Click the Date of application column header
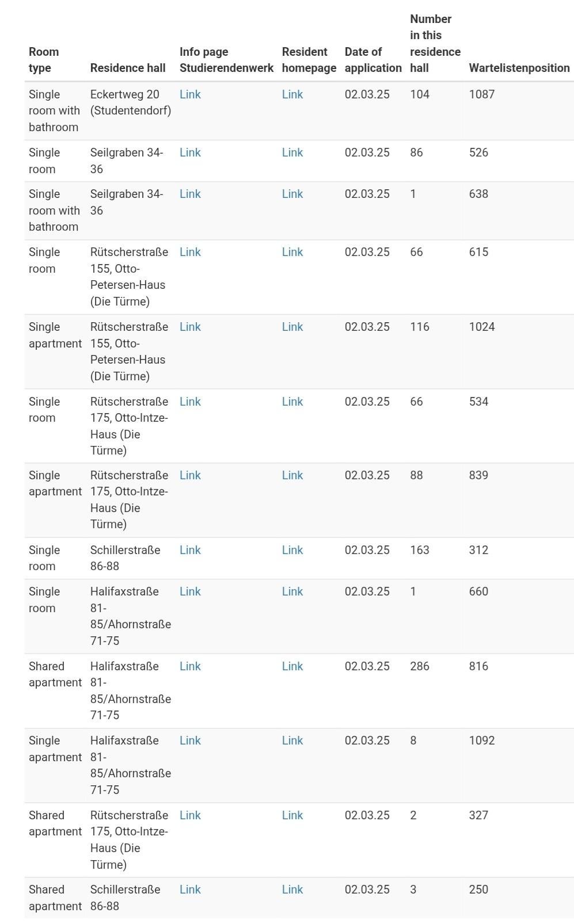574x924 pixels. (x=373, y=60)
